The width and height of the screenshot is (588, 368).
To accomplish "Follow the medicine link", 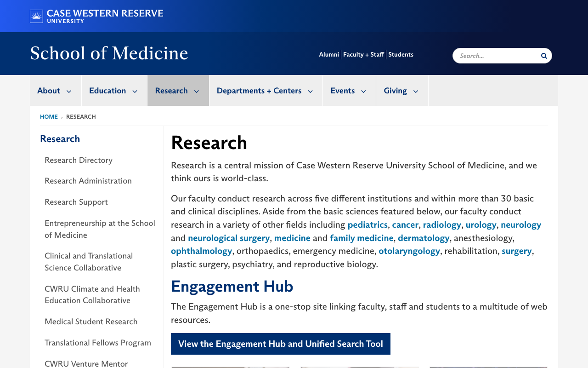I will point(292,238).
